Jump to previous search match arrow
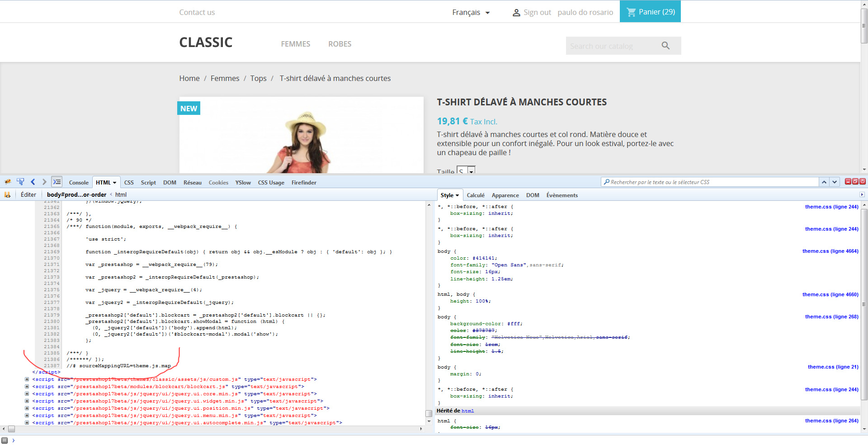The image size is (868, 445). (x=824, y=182)
